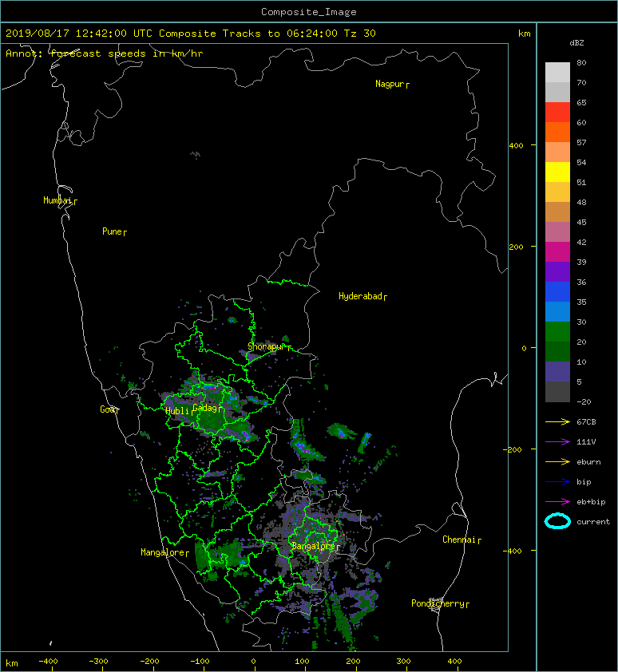This screenshot has height=672, width=618.
Task: Click the current legend label text
Action: point(593,522)
